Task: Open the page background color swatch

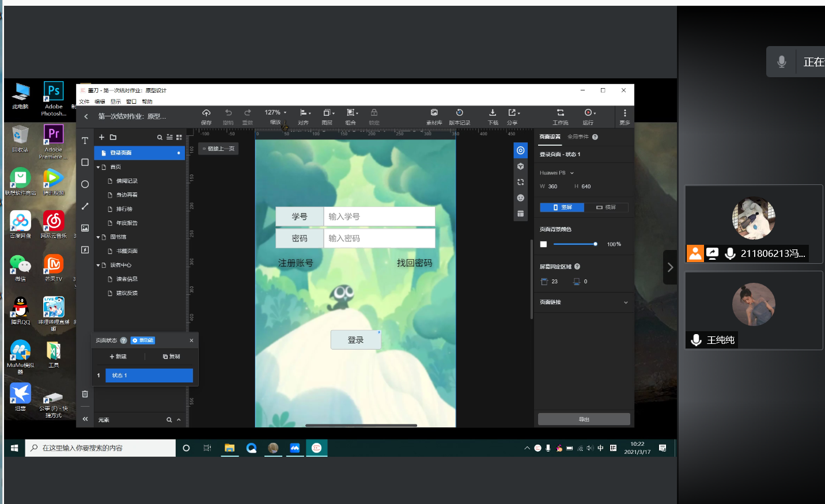Action: pyautogui.click(x=543, y=244)
